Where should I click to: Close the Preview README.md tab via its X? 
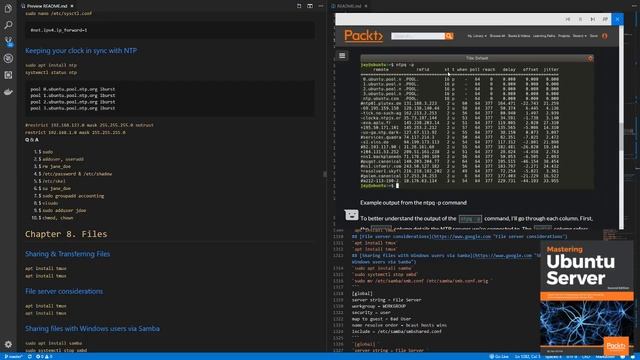[x=72, y=6]
